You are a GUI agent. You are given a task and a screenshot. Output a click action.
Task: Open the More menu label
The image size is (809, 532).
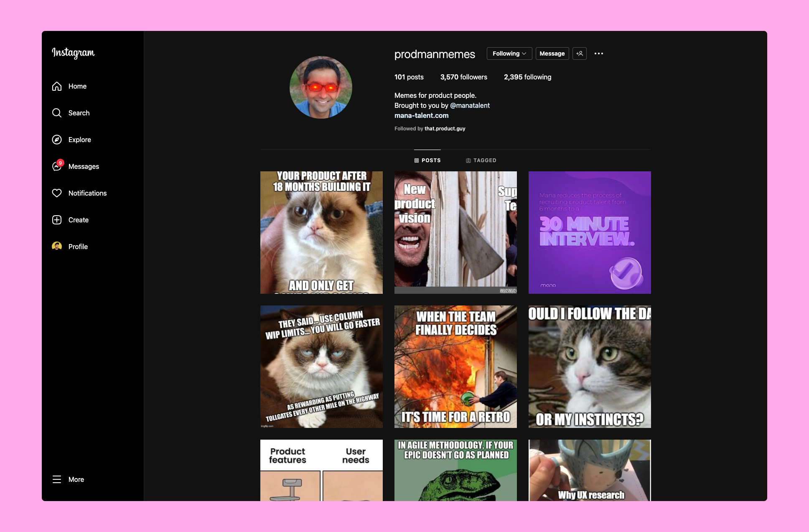(76, 479)
